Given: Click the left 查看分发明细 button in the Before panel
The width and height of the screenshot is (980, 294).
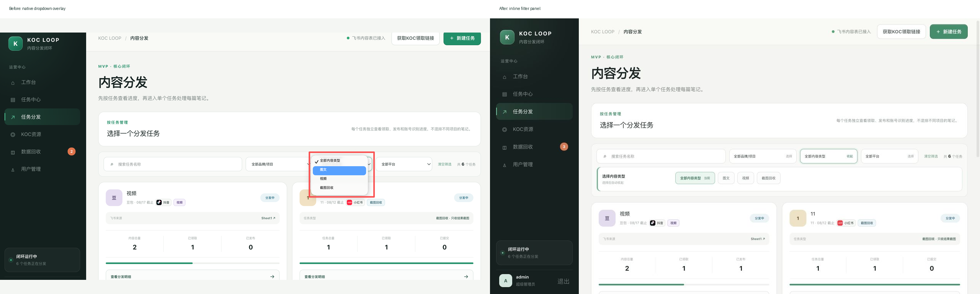Looking at the screenshot, I should point(192,275).
